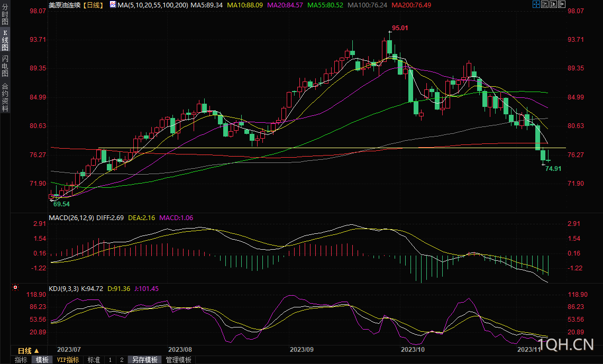Open the VIP指标 tab
This screenshot has width=603, height=364.
tap(68, 360)
